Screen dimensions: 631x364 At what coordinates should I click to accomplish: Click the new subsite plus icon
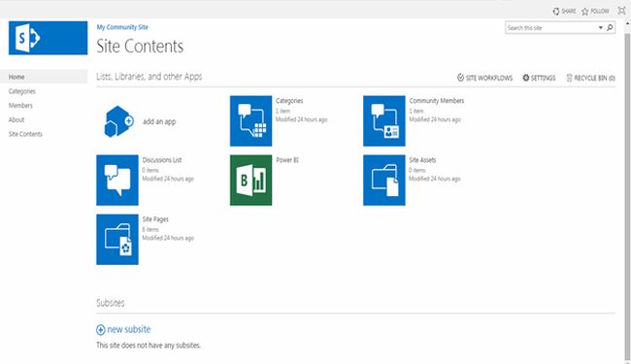(x=101, y=330)
